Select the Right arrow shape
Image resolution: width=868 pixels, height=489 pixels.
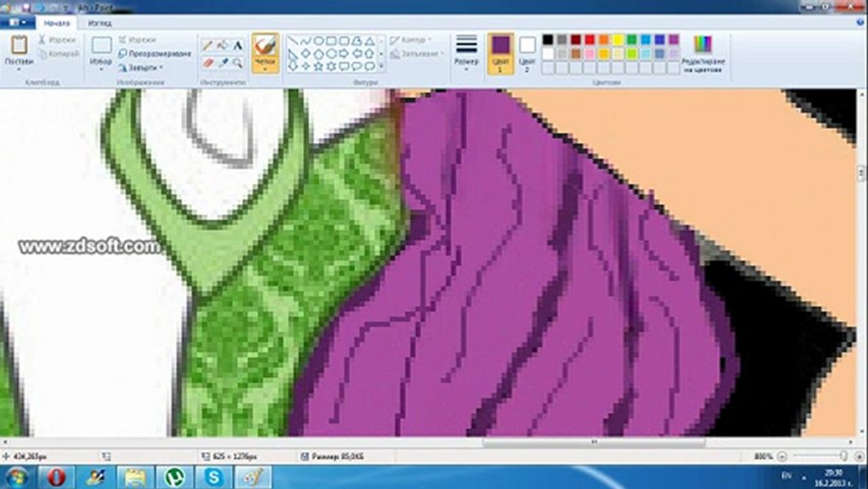(344, 53)
